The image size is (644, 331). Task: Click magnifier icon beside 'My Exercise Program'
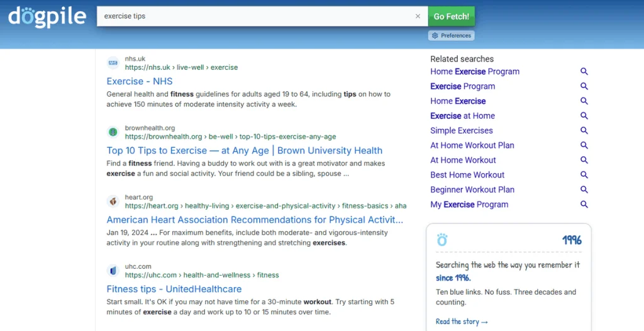pyautogui.click(x=584, y=205)
